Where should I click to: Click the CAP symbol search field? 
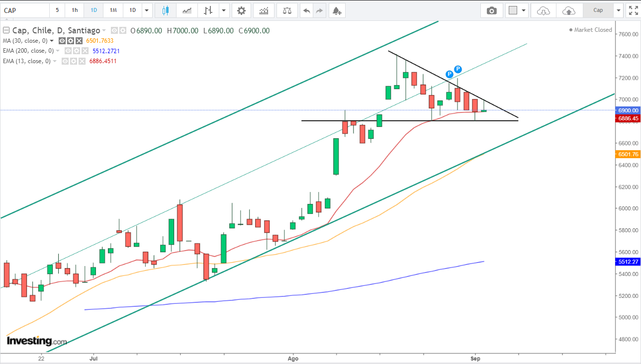[25, 10]
